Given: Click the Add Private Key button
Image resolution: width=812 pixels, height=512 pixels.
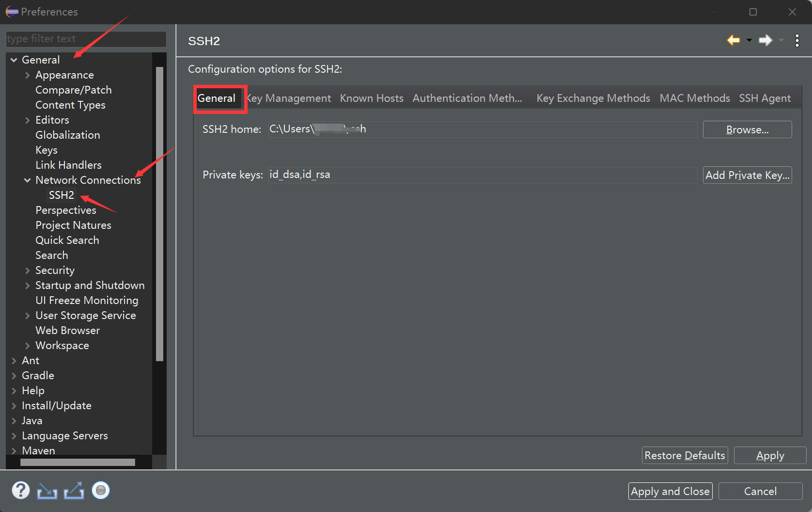Looking at the screenshot, I should [x=748, y=175].
